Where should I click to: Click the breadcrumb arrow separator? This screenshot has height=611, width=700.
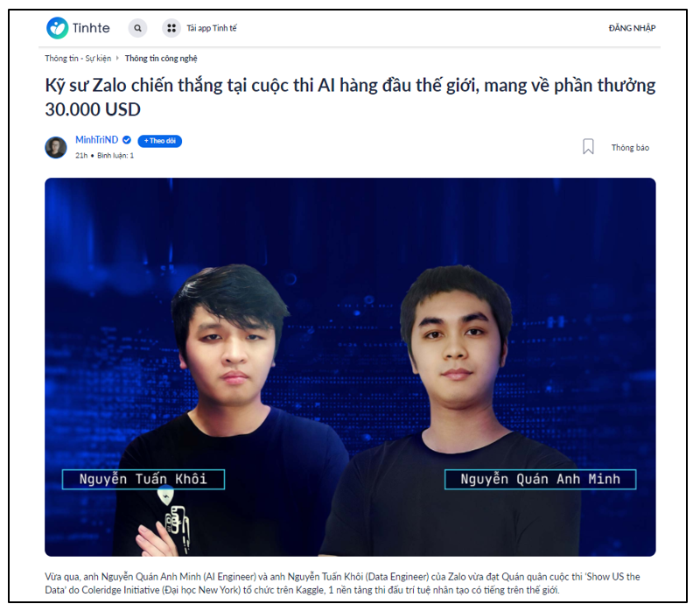coord(117,58)
